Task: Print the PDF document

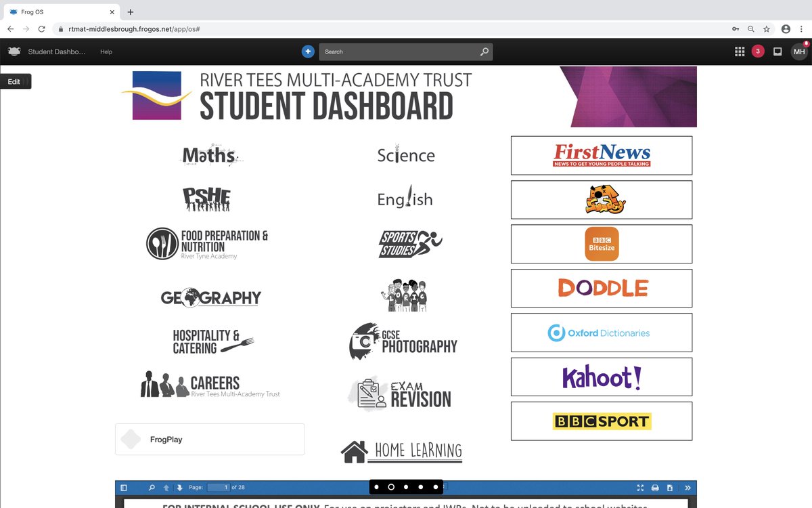Action: 655,488
